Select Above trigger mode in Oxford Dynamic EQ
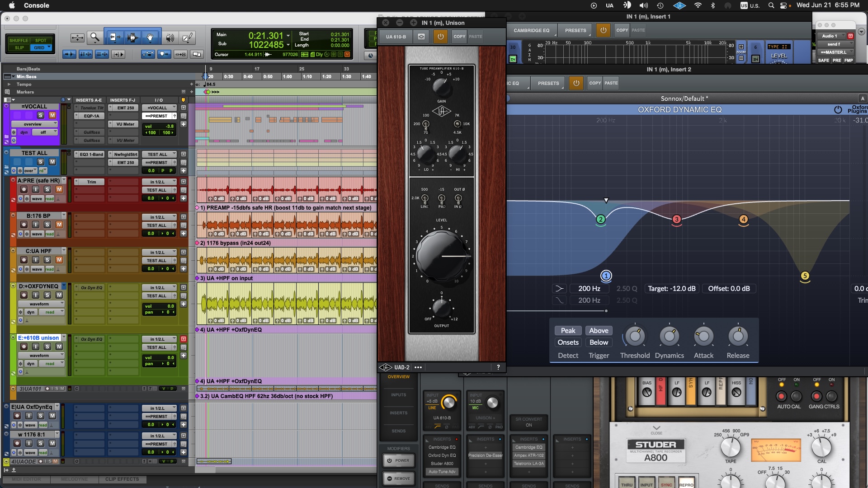868x488 pixels. click(599, 331)
